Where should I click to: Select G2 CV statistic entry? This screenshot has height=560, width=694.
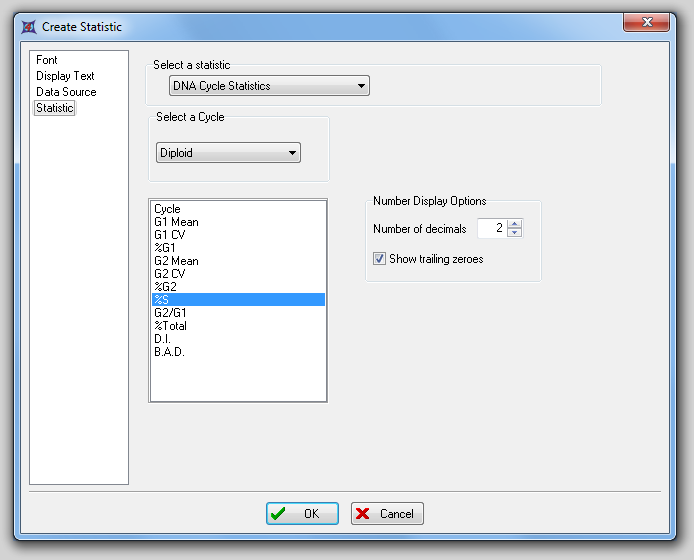click(169, 274)
